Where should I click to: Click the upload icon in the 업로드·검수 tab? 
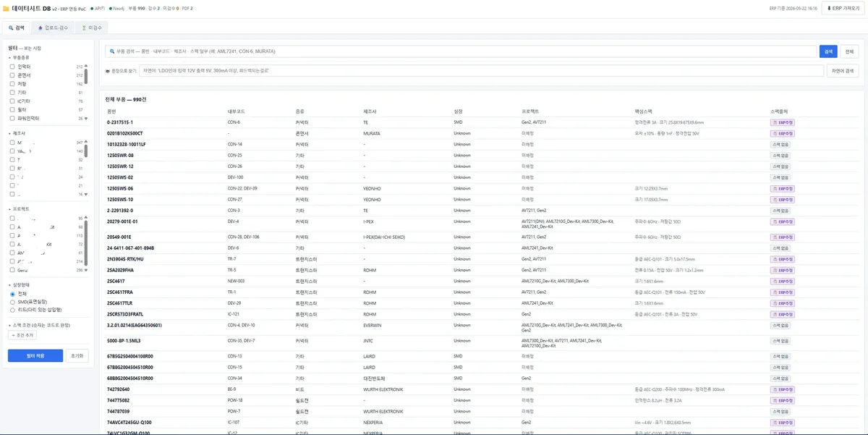pyautogui.click(x=41, y=28)
